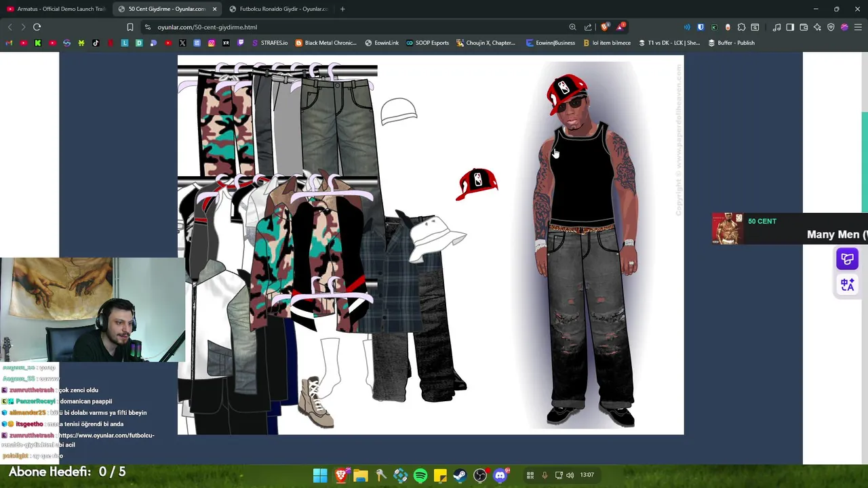
Task: Click the share page icon
Action: [x=588, y=27]
